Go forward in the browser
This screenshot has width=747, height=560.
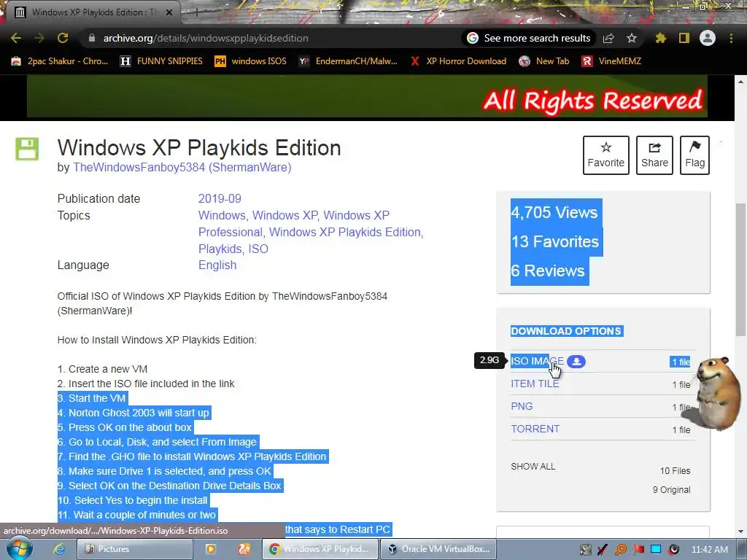39,38
